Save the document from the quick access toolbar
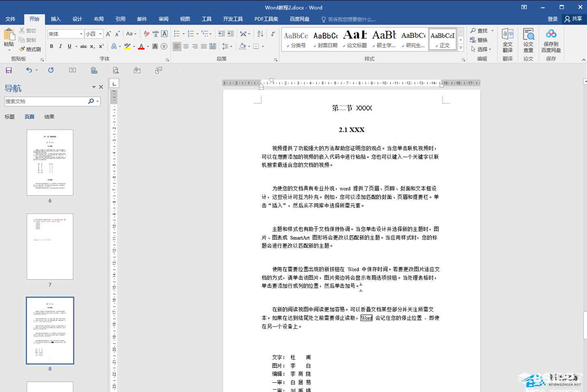Screen dimensions: 587x392 tap(9, 70)
